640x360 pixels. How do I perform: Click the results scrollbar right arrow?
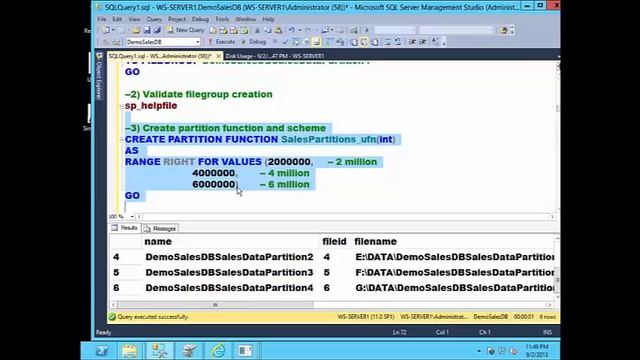click(549, 305)
